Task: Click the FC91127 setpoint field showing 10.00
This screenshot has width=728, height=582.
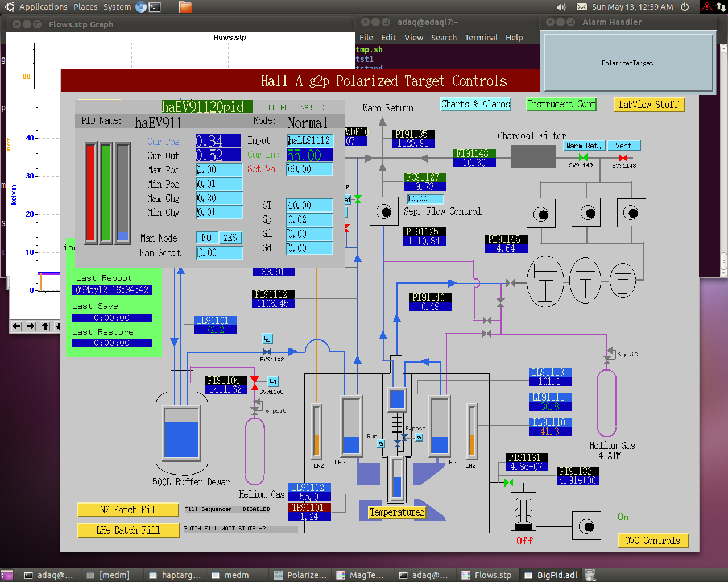Action: [425, 199]
